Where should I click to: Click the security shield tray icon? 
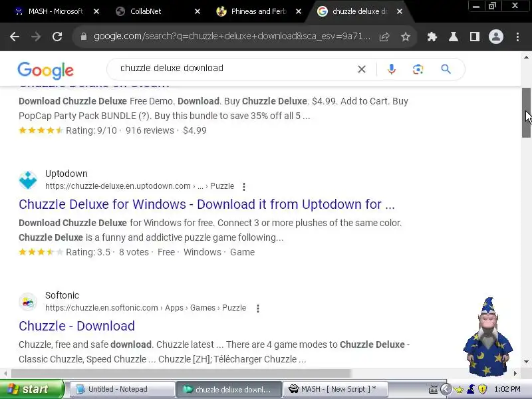pyautogui.click(x=482, y=389)
